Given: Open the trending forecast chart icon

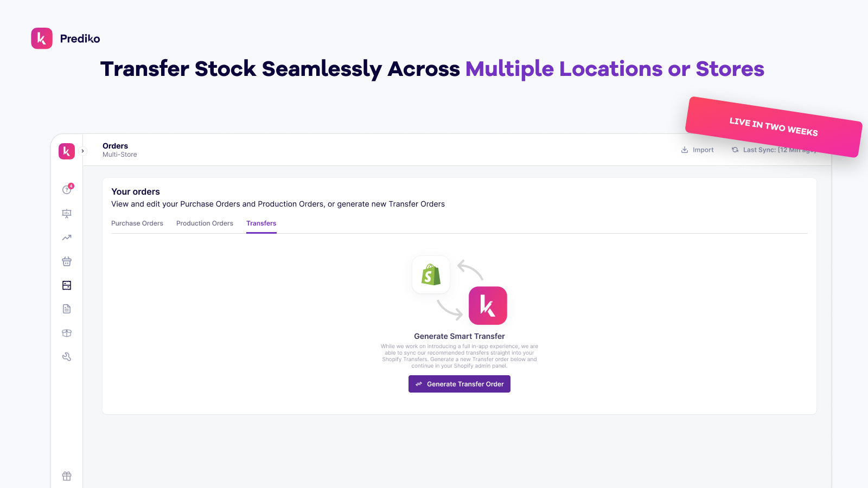Looking at the screenshot, I should tap(67, 237).
